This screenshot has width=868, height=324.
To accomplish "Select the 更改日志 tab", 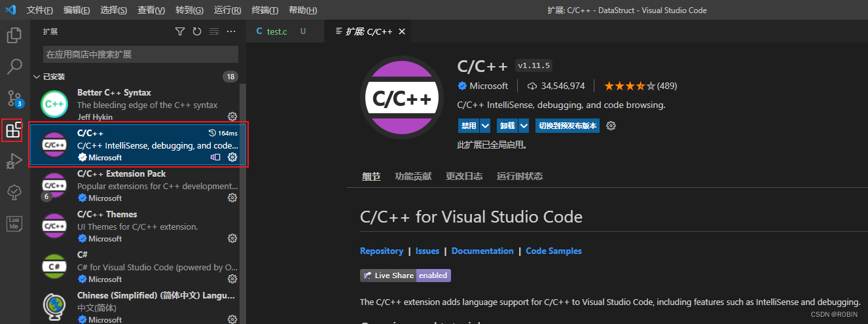I will tap(464, 176).
